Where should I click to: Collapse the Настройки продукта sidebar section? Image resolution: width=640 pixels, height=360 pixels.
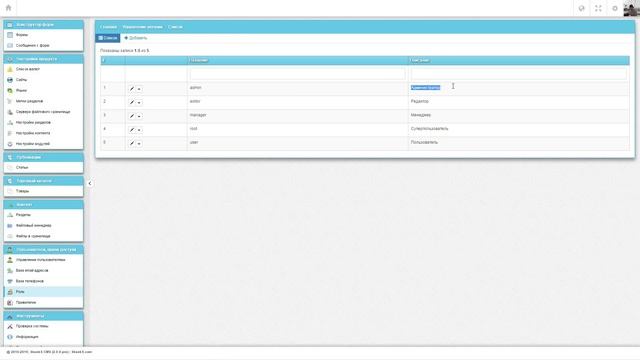[x=43, y=59]
